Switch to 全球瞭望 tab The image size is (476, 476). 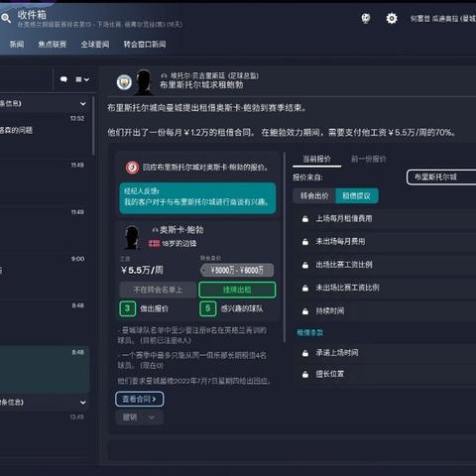95,45
